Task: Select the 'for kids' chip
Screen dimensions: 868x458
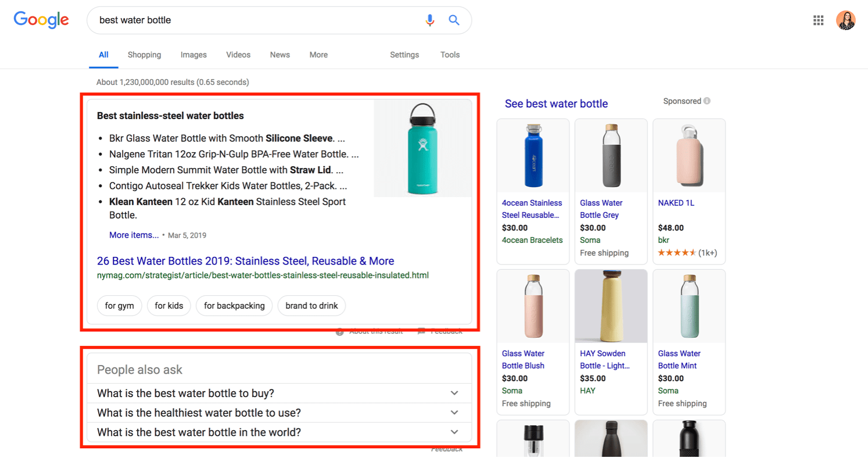Action: 169,306
